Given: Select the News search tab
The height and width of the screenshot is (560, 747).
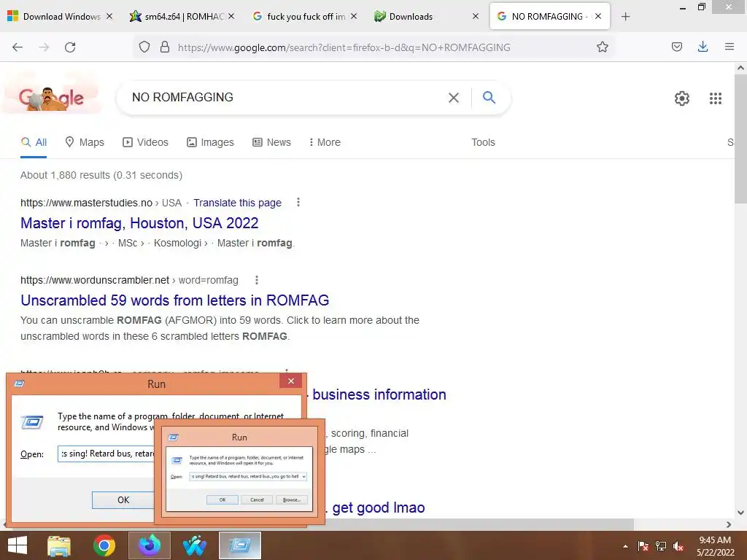Looking at the screenshot, I should 271,142.
